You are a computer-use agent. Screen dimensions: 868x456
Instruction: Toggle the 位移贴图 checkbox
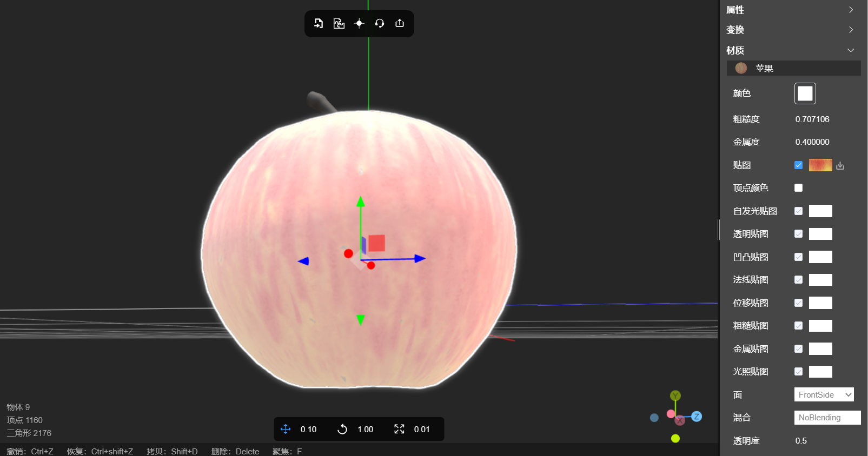(x=798, y=303)
